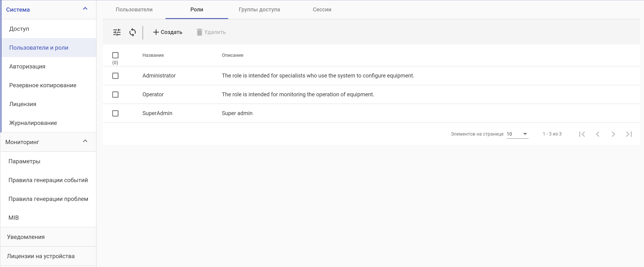This screenshot has height=267, width=644.
Task: Go to the previous page arrow
Action: tap(598, 134)
